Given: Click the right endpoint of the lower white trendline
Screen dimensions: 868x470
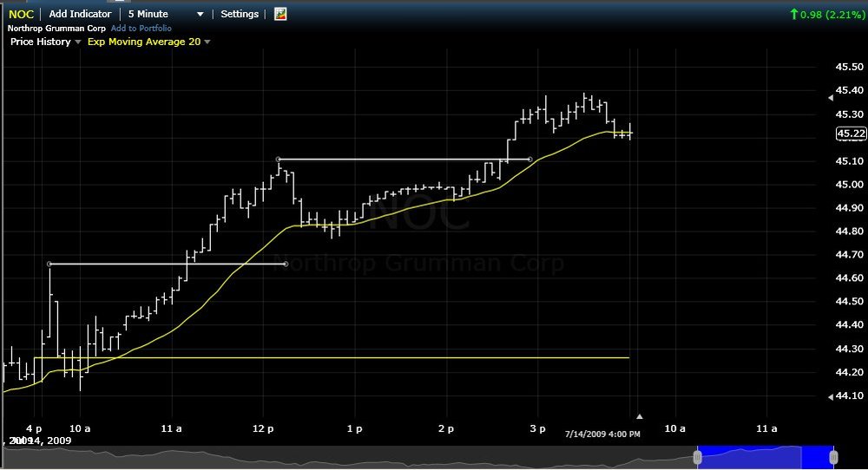Looking at the screenshot, I should coord(286,264).
